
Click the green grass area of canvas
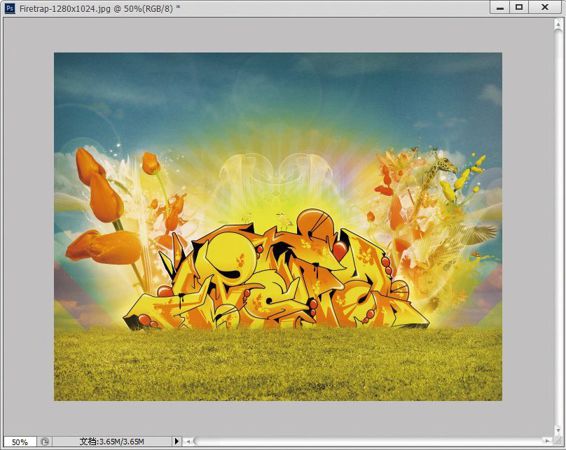(278, 364)
